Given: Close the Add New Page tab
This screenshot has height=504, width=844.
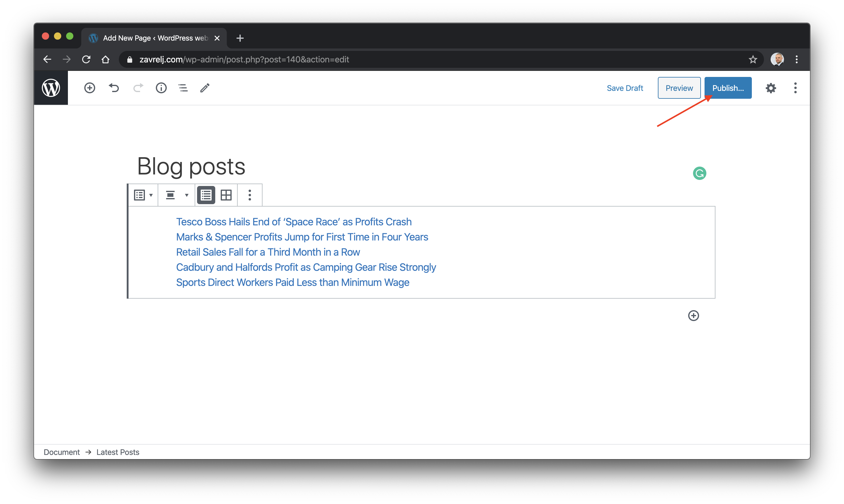Looking at the screenshot, I should 217,38.
